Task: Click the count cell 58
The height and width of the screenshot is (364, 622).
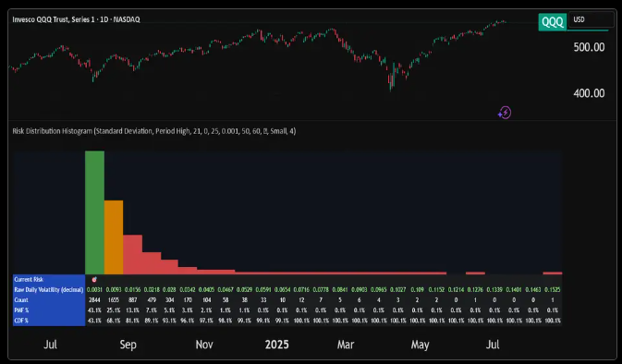Action: coord(226,300)
